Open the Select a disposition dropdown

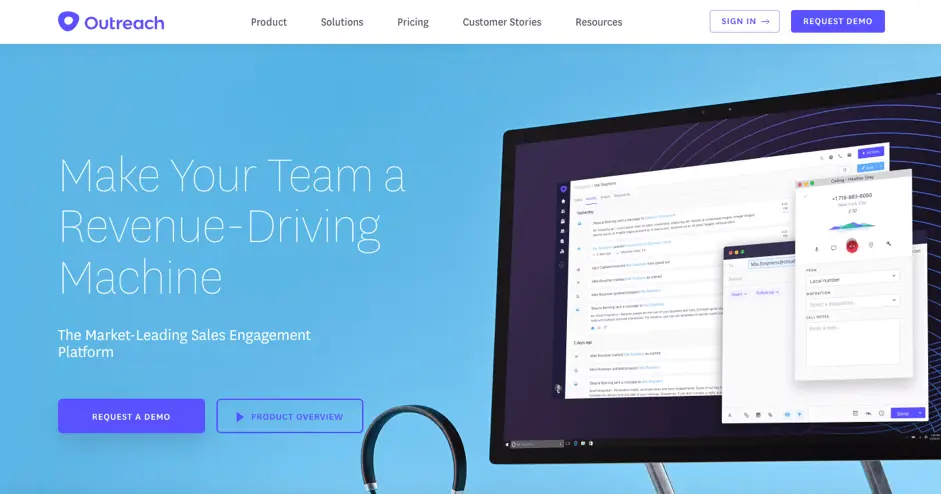853,303
